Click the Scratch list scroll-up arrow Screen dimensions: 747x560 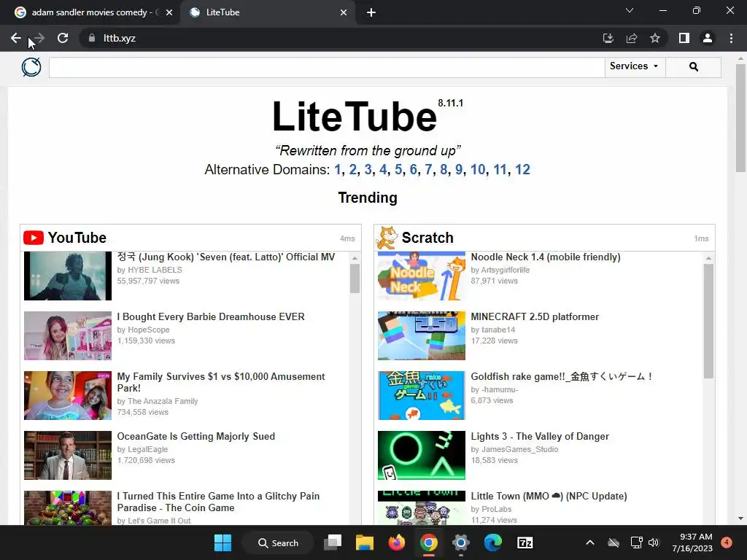pyautogui.click(x=708, y=257)
